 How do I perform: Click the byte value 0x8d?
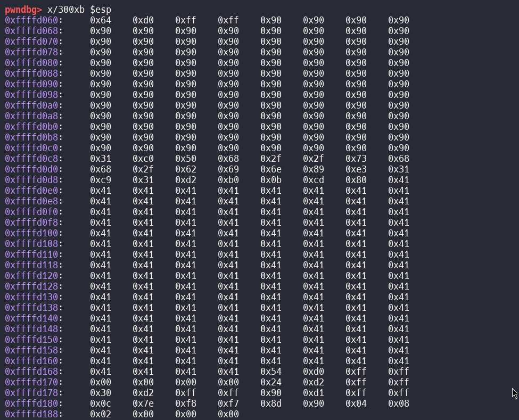[271, 403]
